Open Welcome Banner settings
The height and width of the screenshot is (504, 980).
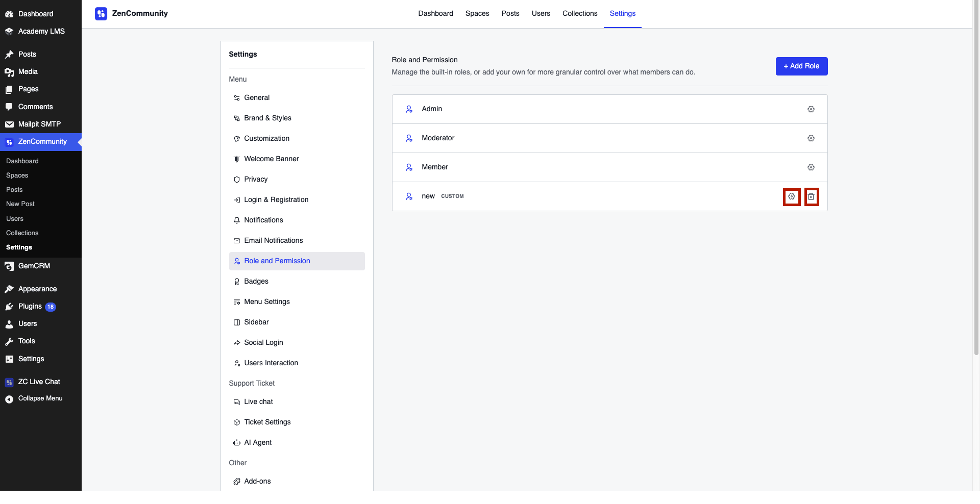pyautogui.click(x=297, y=159)
